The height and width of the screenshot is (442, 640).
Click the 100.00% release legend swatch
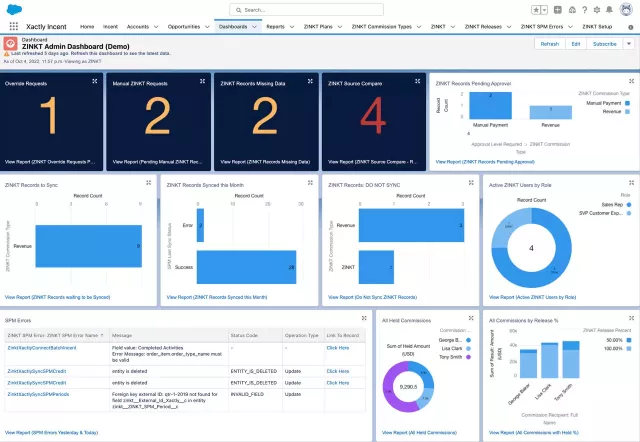tap(629, 349)
